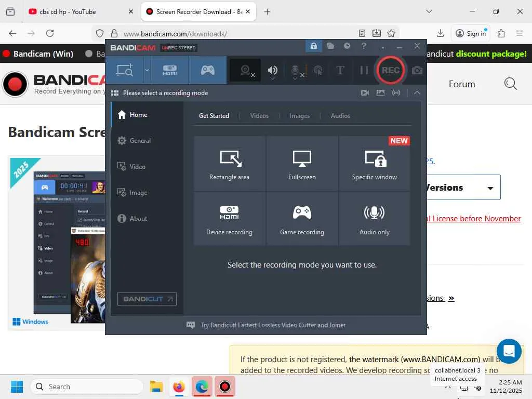Image resolution: width=532 pixels, height=399 pixels.
Task: Open browser downloads arrow icon
Action: [440, 33]
